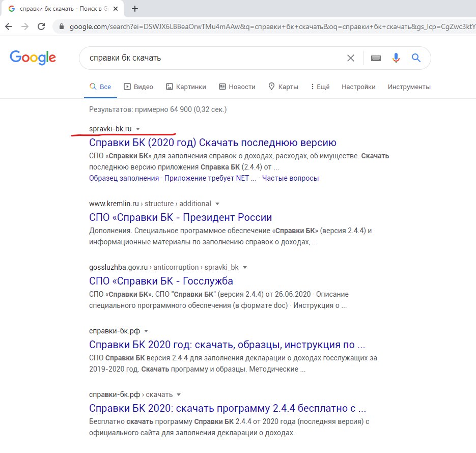The height and width of the screenshot is (453, 476).
Task: Reload the page with refresh icon
Action: coord(41,26)
